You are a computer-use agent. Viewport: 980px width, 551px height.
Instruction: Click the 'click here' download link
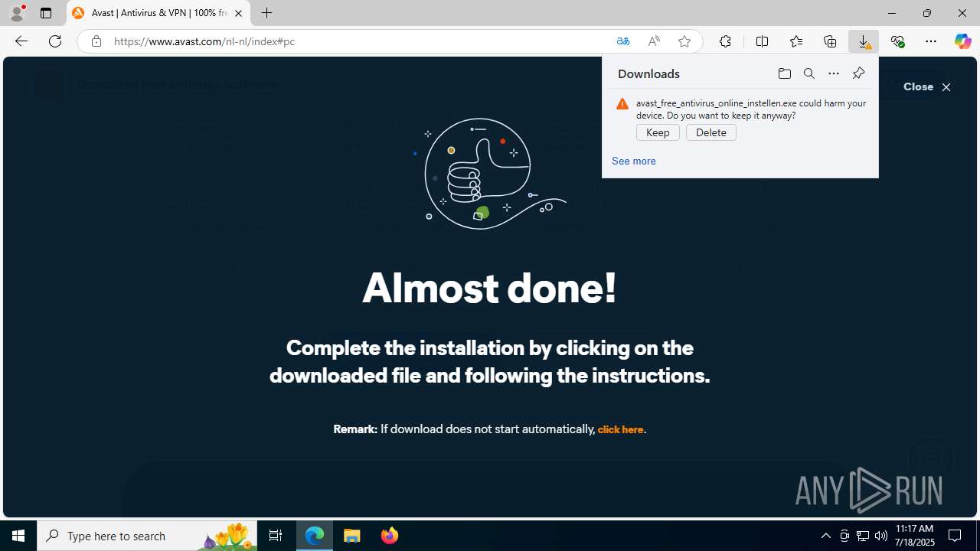coord(620,429)
